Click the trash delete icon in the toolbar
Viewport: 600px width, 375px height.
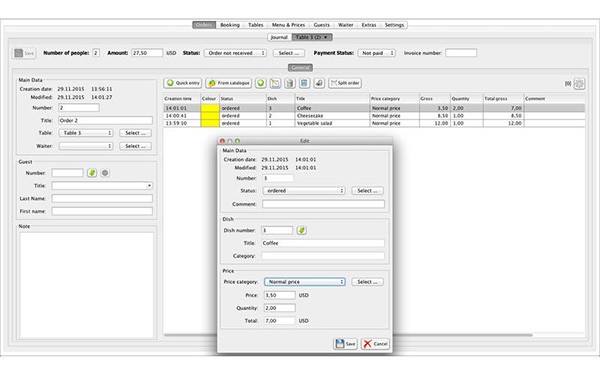point(290,83)
